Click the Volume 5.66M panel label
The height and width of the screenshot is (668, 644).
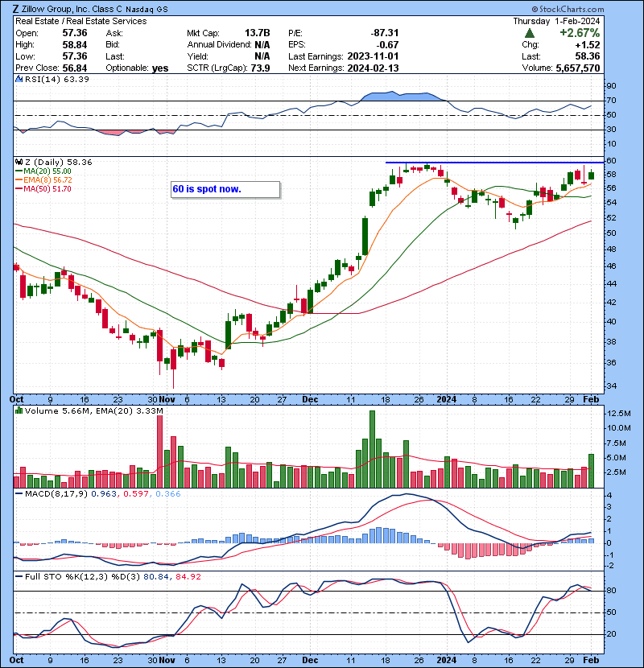[x=47, y=411]
